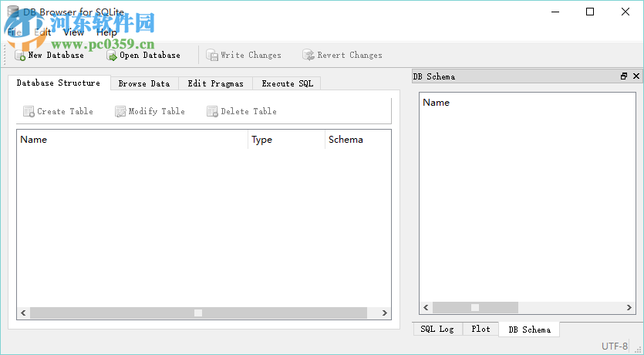The height and width of the screenshot is (355, 644).
Task: Click the New Database button label
Action: click(x=56, y=55)
